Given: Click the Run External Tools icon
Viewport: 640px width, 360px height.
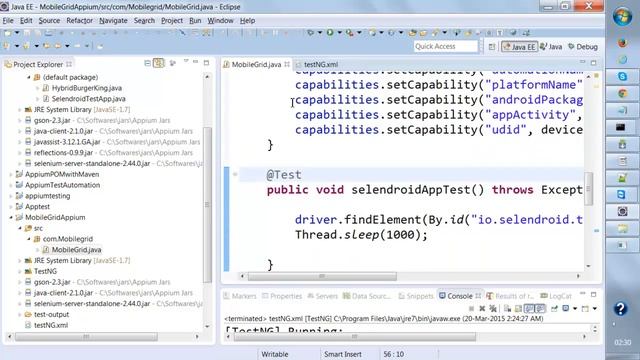Looking at the screenshot, I should 350,33.
